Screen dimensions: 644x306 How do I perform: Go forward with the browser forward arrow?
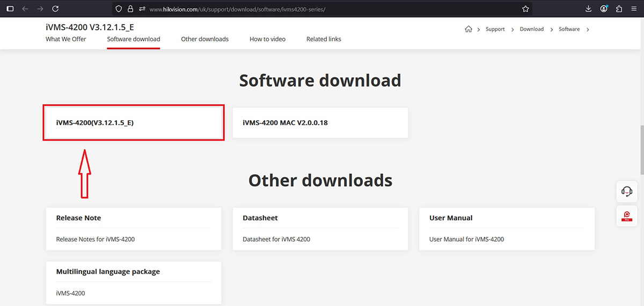40,9
